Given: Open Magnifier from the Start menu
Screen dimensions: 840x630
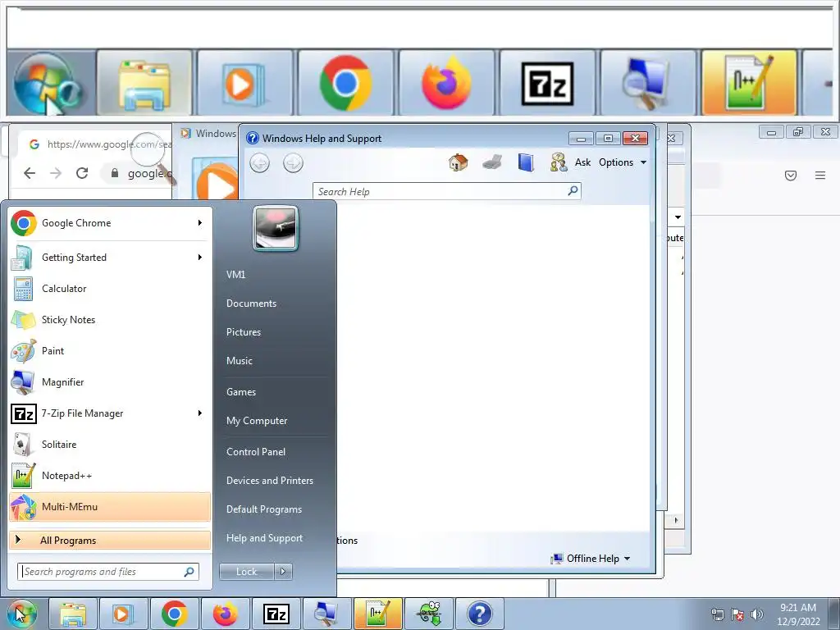Looking at the screenshot, I should [x=110, y=382].
